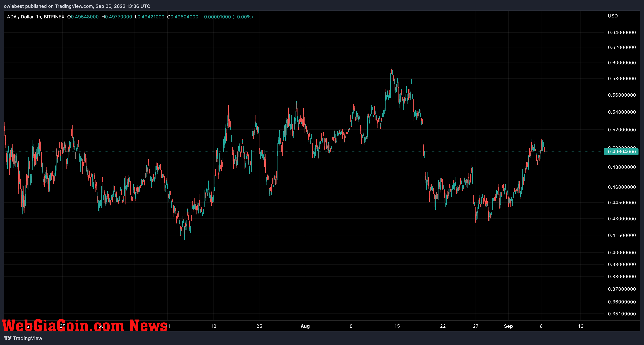Screen dimensions: 644x345
Task: Click the 0.41500000 price axis label
Action: (x=622, y=235)
